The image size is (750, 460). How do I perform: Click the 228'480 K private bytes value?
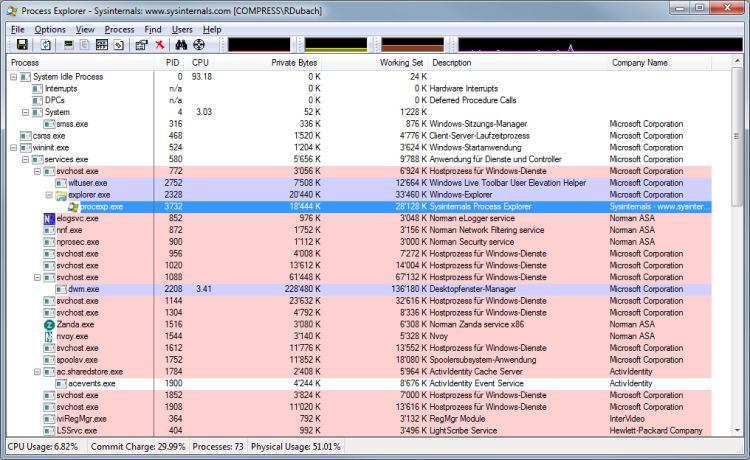(302, 289)
